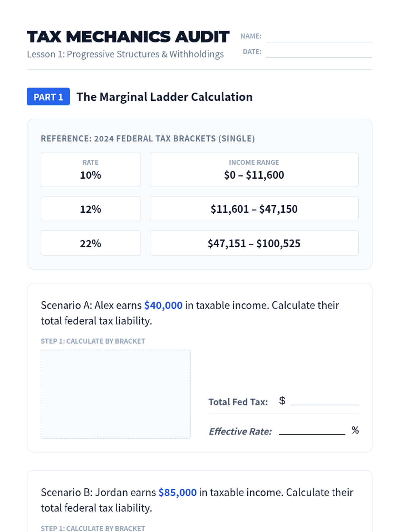
Task: Click the Tax Mechanics Audit title
Action: coord(128,37)
